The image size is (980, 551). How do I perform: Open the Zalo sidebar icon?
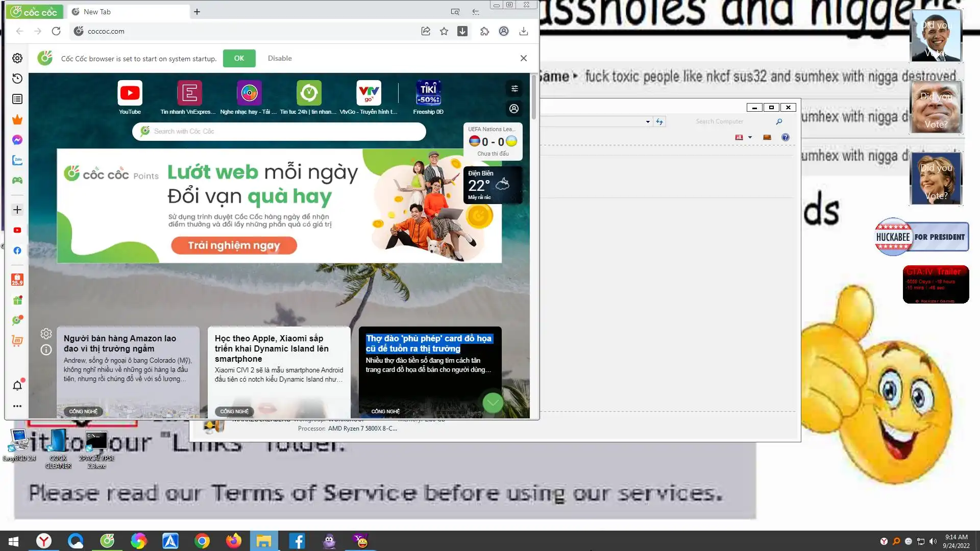coord(17,160)
